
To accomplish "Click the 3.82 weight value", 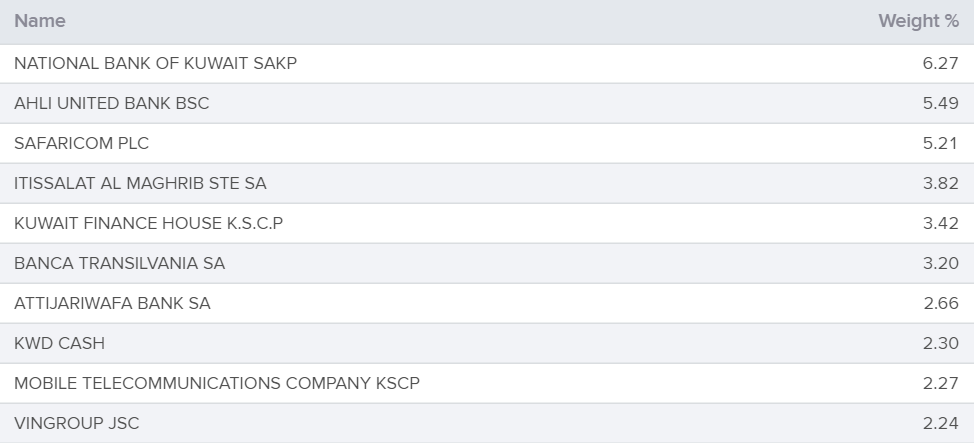I will point(940,183).
